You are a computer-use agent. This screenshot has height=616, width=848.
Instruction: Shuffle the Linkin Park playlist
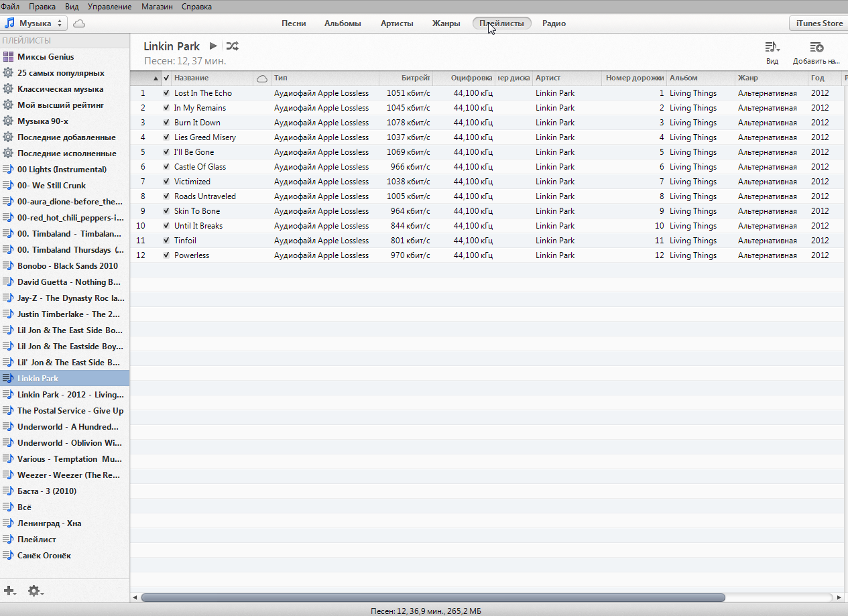coord(232,46)
